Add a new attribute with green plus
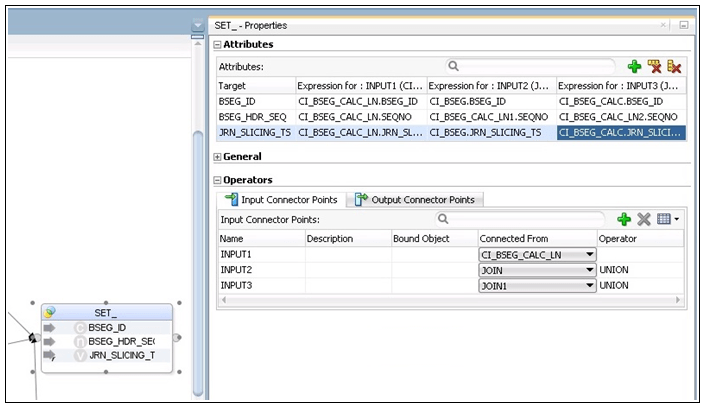 [634, 67]
